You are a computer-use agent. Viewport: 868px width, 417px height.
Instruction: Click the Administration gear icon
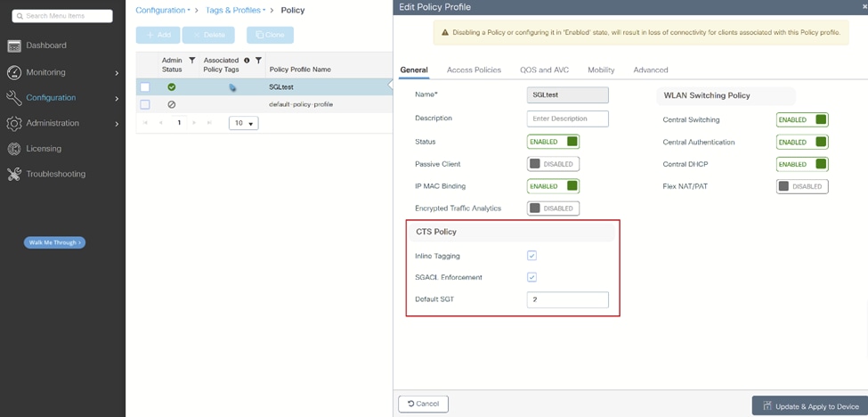pos(14,124)
